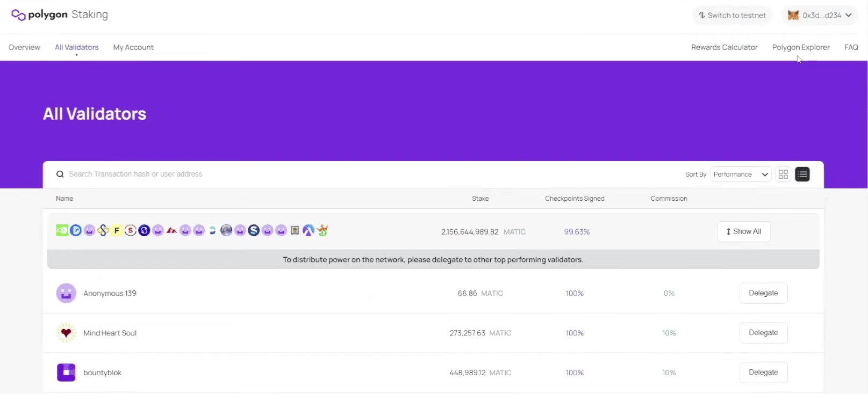Click the blue circle C validator icon
This screenshot has width=868, height=394.
coord(76,231)
